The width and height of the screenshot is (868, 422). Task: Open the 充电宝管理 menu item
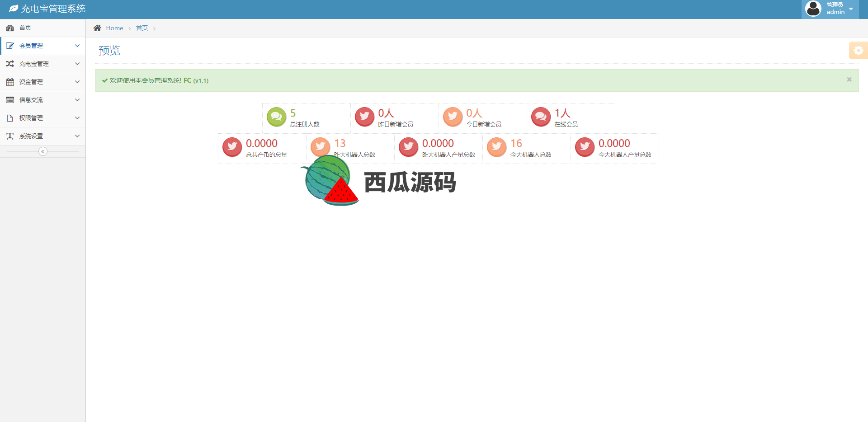coord(43,64)
